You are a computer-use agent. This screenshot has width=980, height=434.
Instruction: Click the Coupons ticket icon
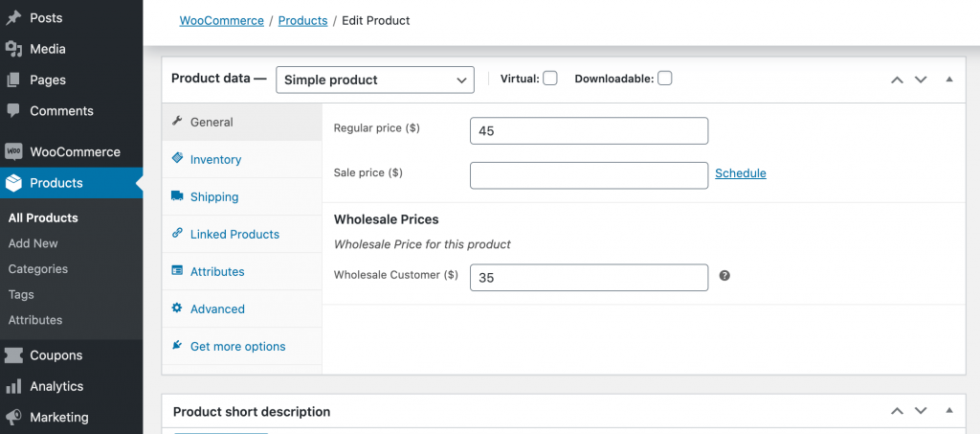pyautogui.click(x=13, y=355)
